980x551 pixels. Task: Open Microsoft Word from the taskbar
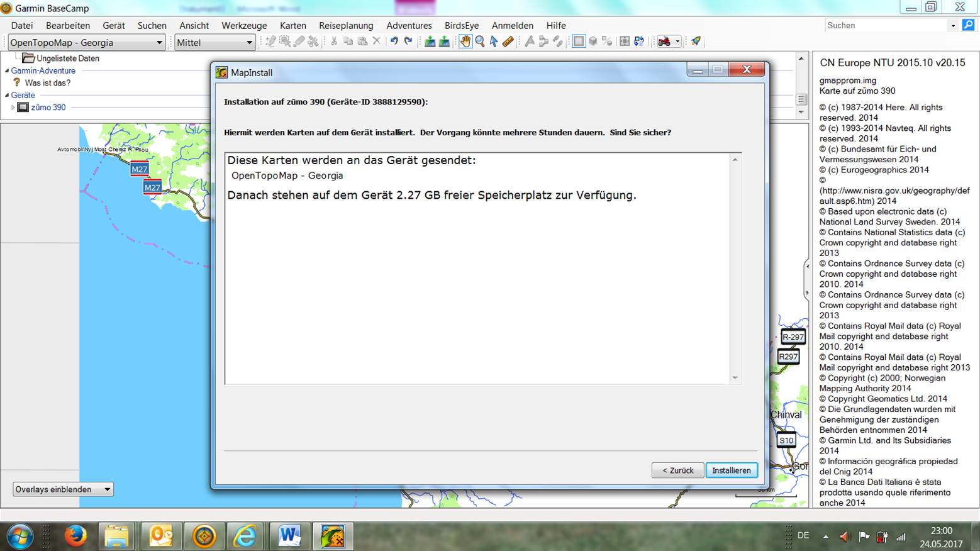(x=289, y=537)
